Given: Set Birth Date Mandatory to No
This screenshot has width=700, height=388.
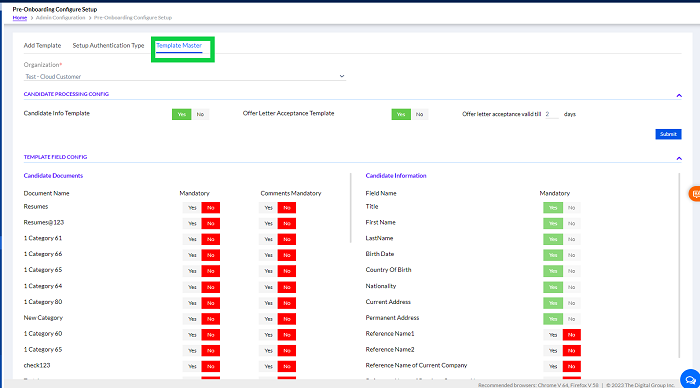Looking at the screenshot, I should (571, 255).
